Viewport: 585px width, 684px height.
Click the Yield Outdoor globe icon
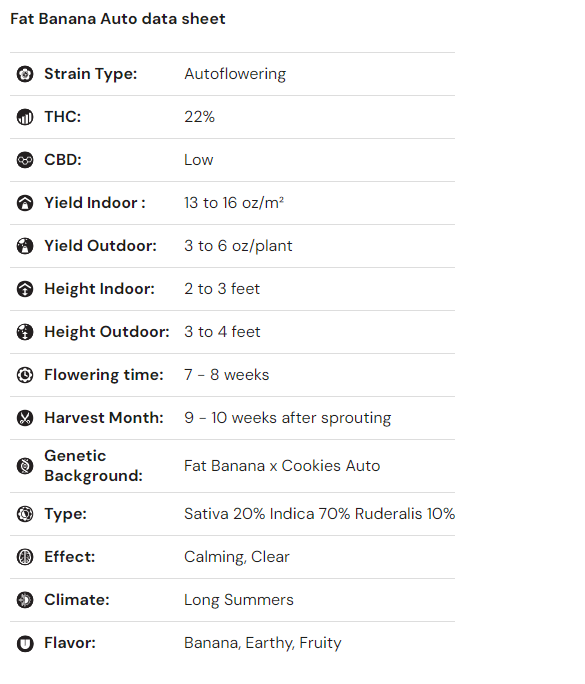tap(25, 246)
